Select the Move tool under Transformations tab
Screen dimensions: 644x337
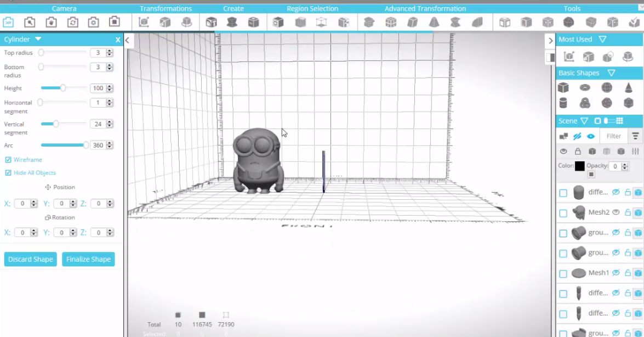coord(144,22)
